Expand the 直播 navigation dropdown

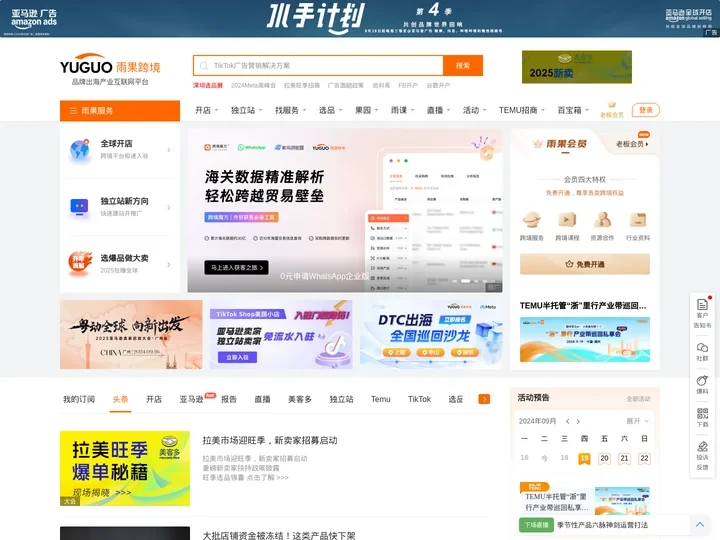tap(439, 110)
